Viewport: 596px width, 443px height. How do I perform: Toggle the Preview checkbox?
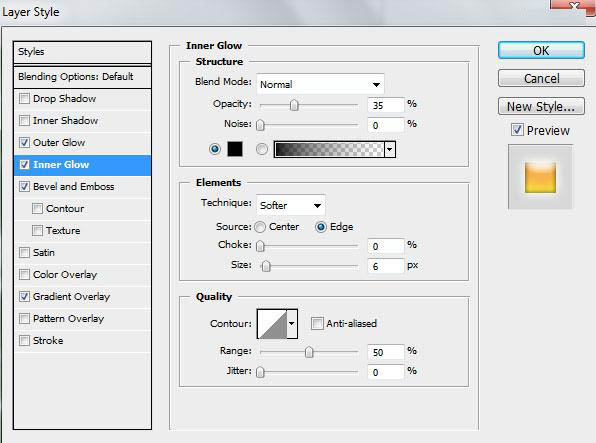coord(517,130)
